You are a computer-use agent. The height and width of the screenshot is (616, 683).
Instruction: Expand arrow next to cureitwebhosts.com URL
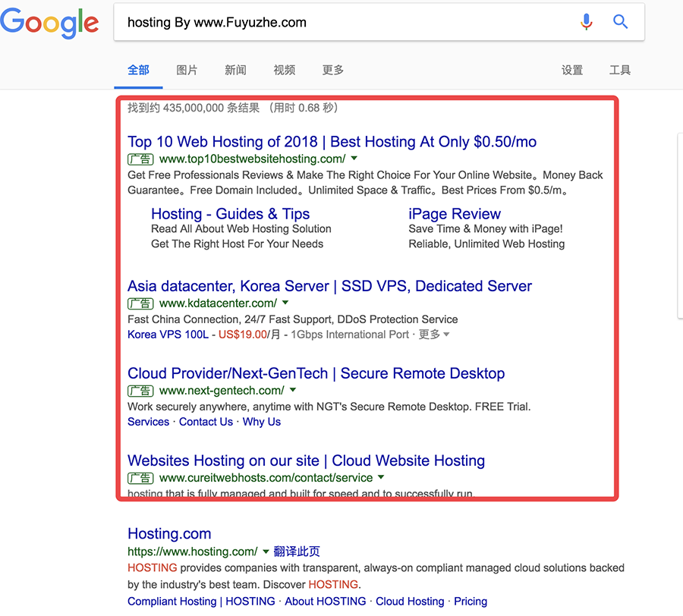coord(381,477)
